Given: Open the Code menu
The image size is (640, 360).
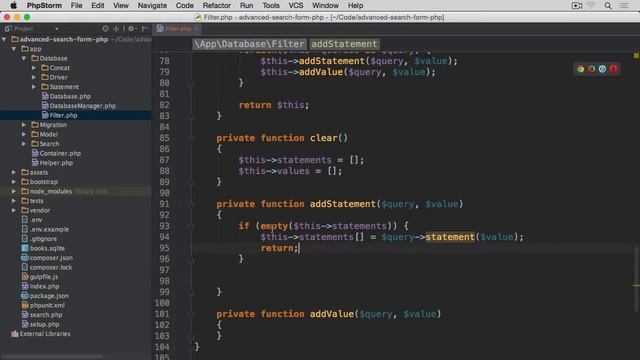Looking at the screenshot, I should pyautogui.click(x=184, y=6).
